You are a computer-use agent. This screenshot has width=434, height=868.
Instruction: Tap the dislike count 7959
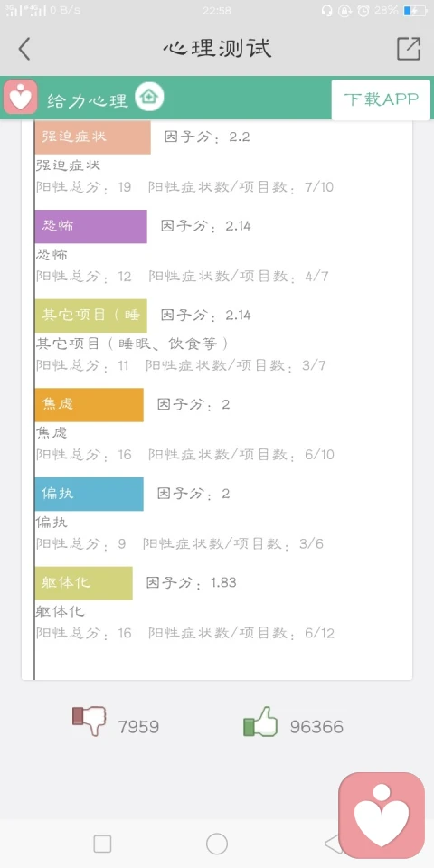tap(138, 726)
